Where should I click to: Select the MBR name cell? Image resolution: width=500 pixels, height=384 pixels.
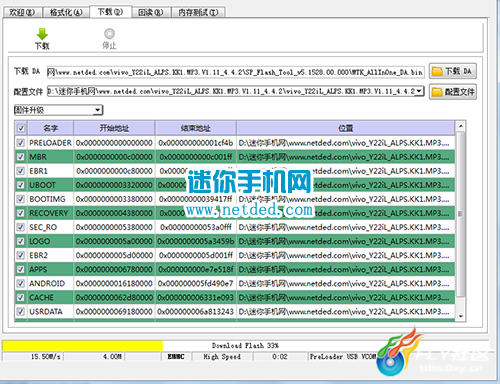coord(50,157)
